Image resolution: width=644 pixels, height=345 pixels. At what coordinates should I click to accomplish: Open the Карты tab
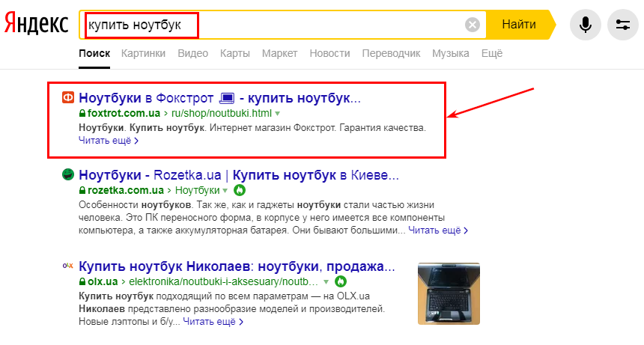[x=235, y=53]
